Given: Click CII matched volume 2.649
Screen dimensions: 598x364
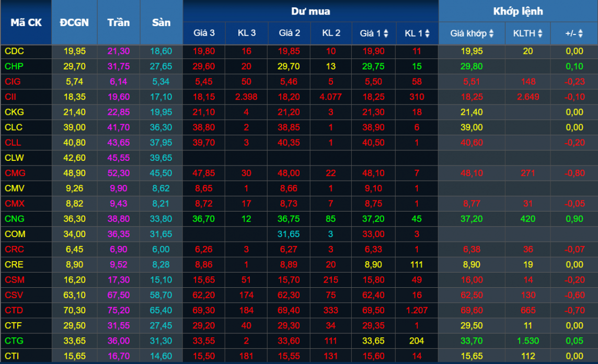Looking at the screenshot, I should coord(528,97).
